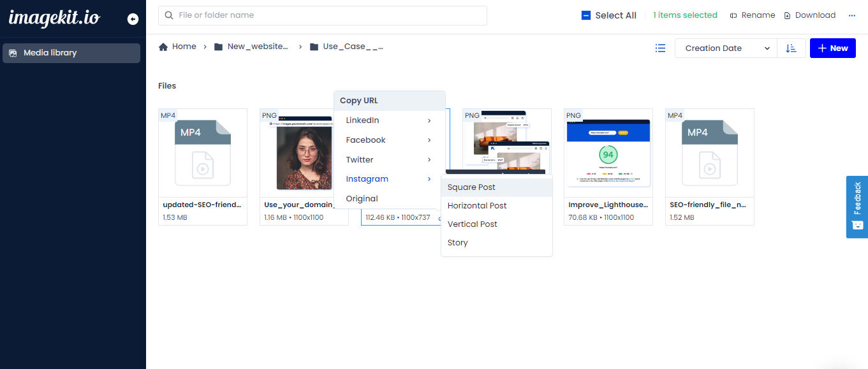The height and width of the screenshot is (369, 868).
Task: Collapse the sidebar with the arrow icon
Action: (x=133, y=19)
